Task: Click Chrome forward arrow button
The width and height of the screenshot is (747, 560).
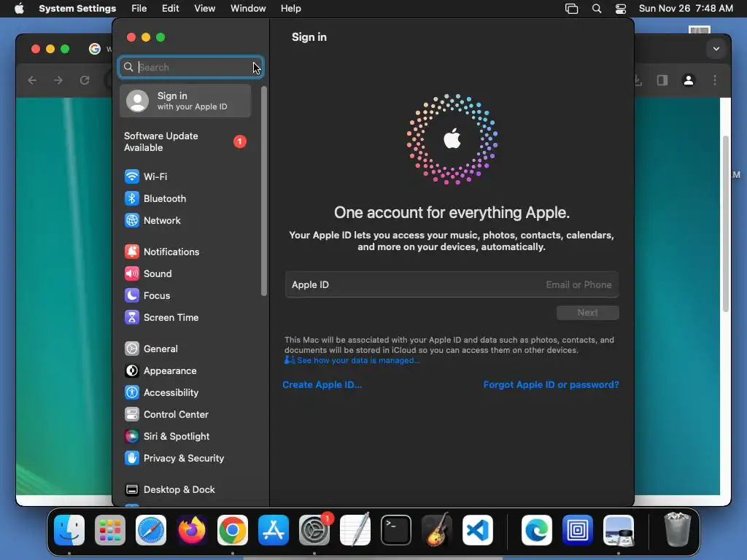Action: pyautogui.click(x=58, y=80)
